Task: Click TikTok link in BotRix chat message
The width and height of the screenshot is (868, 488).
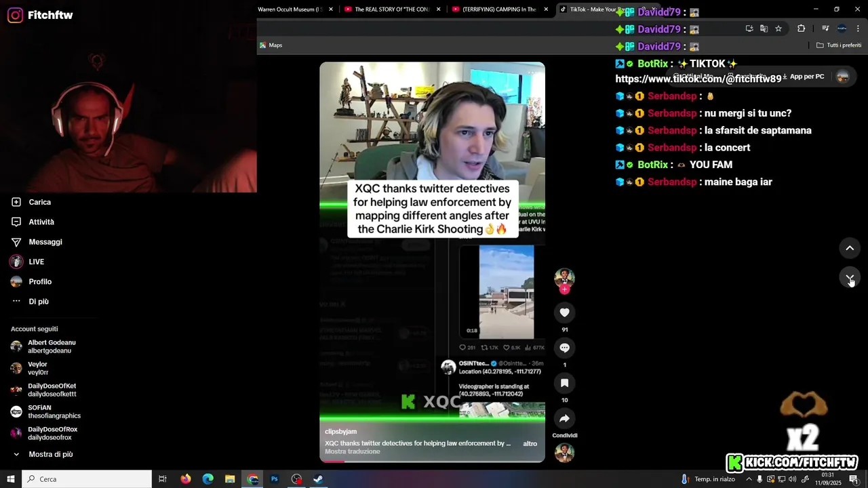Action: 698,79
